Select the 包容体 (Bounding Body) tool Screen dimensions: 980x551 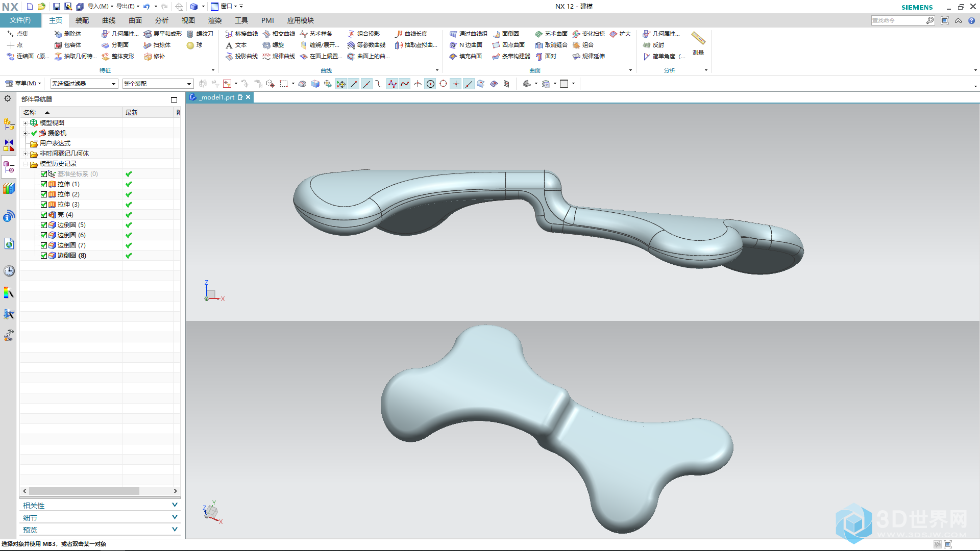[68, 45]
